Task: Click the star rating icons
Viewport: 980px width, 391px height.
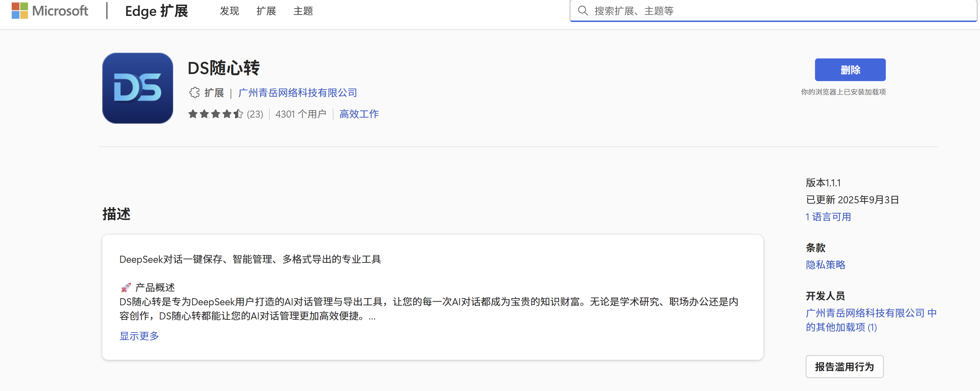Action: click(x=215, y=114)
